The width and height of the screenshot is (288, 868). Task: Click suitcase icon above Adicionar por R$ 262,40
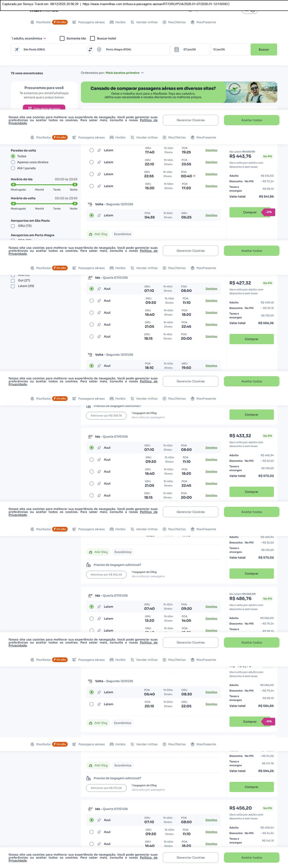pyautogui.click(x=88, y=565)
